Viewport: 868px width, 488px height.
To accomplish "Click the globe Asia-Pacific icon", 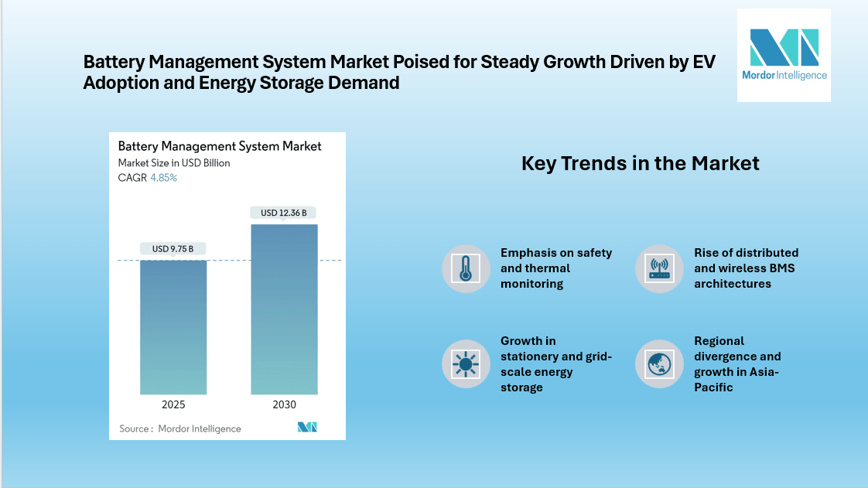I will click(x=659, y=363).
